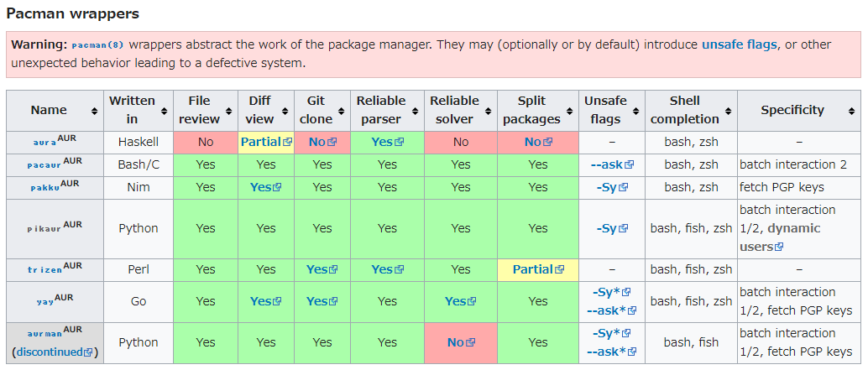Image resolution: width=868 pixels, height=370 pixels.
Task: Open yay's '--ask*' unsafe flag link
Action: [x=612, y=310]
